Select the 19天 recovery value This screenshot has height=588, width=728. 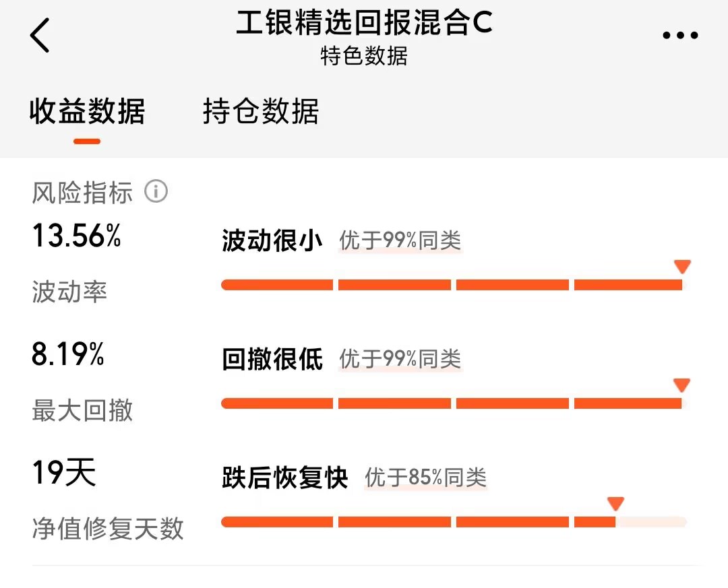coord(64,472)
